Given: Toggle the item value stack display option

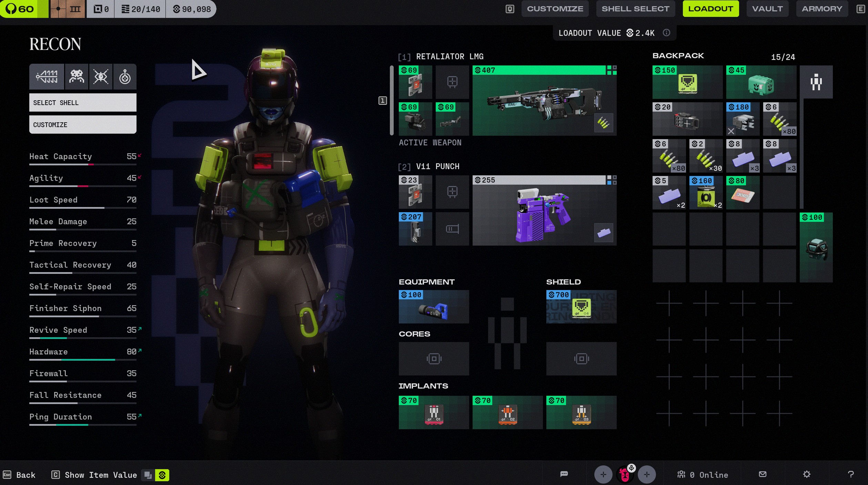Looking at the screenshot, I should coord(148,475).
